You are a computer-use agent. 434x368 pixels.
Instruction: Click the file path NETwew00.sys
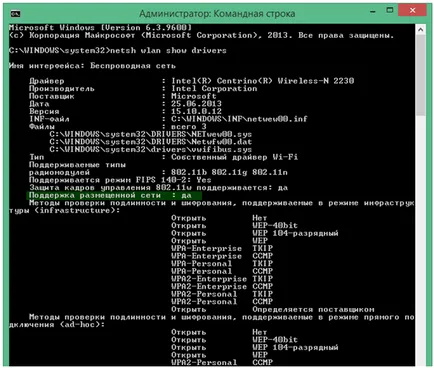(151, 134)
